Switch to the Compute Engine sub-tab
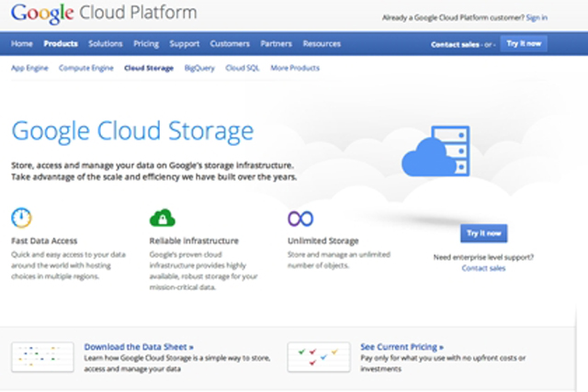The height and width of the screenshot is (392, 588). [x=85, y=68]
